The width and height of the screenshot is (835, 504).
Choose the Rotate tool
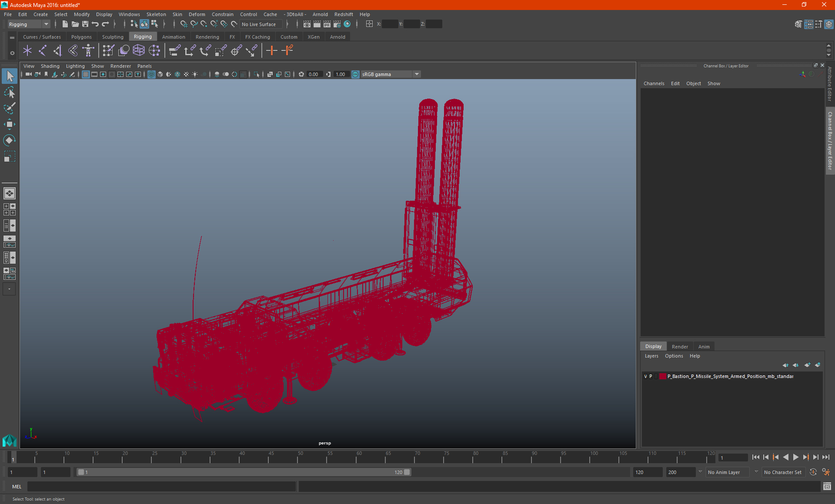point(9,140)
